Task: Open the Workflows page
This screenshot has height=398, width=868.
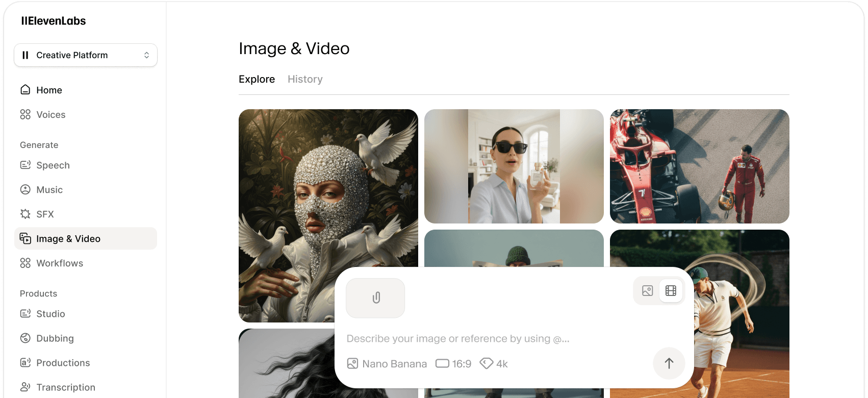Action: click(x=86, y=263)
